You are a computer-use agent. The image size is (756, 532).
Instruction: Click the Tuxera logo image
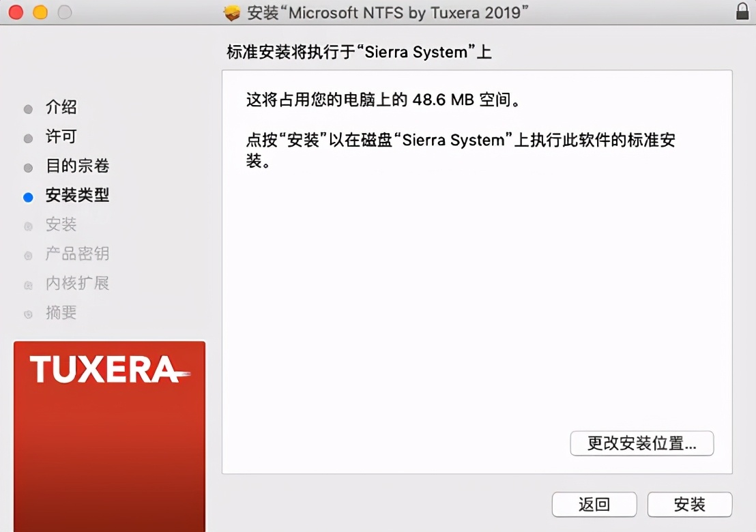click(109, 437)
